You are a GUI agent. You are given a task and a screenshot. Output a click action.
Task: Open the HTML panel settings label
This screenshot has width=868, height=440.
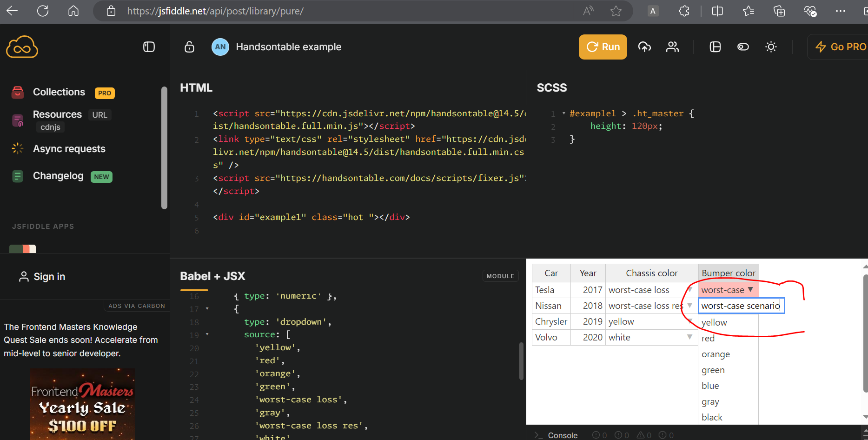coord(196,88)
